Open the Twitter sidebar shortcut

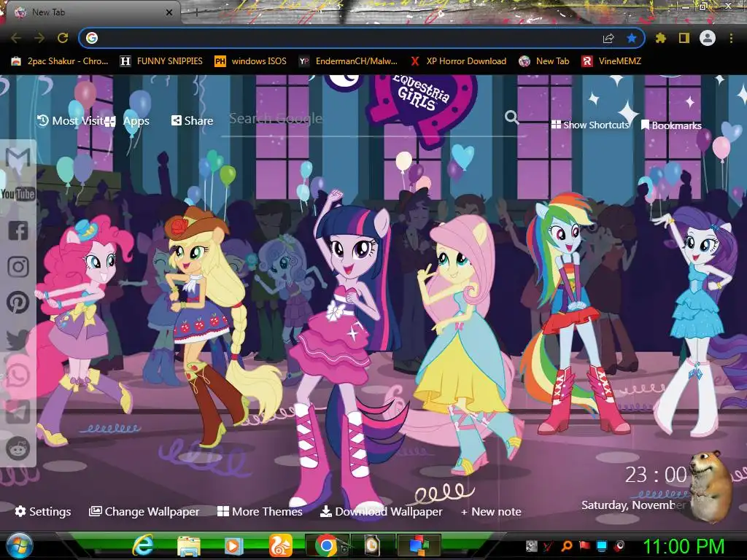point(18,339)
